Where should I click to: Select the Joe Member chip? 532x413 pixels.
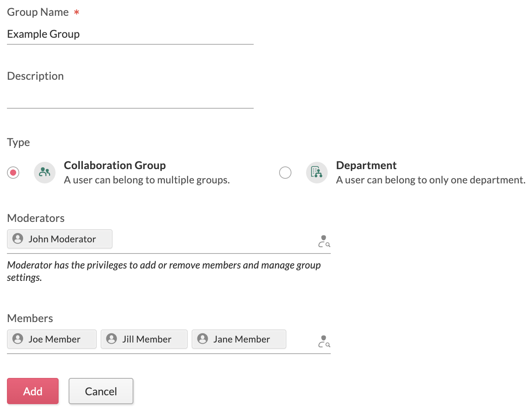[x=51, y=339]
